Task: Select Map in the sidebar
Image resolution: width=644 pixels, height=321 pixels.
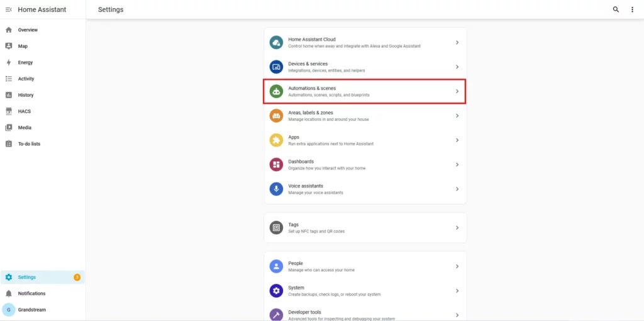Action: 43,46
